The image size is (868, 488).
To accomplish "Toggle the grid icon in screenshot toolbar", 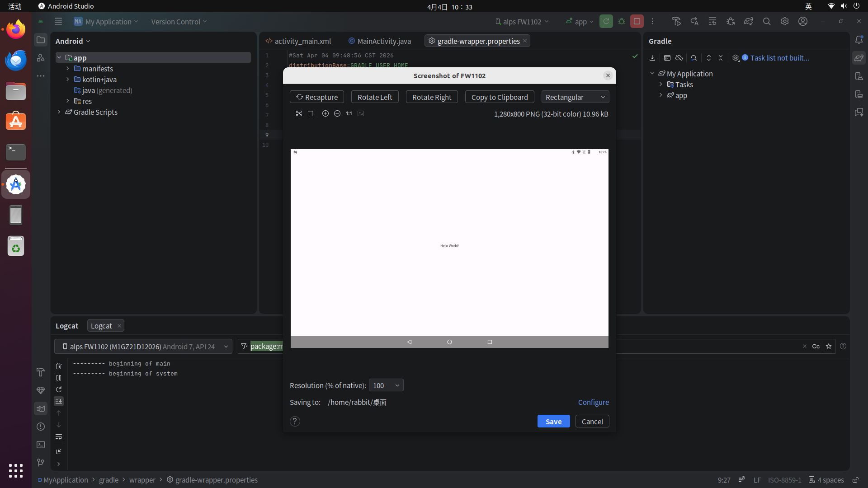I will [311, 113].
